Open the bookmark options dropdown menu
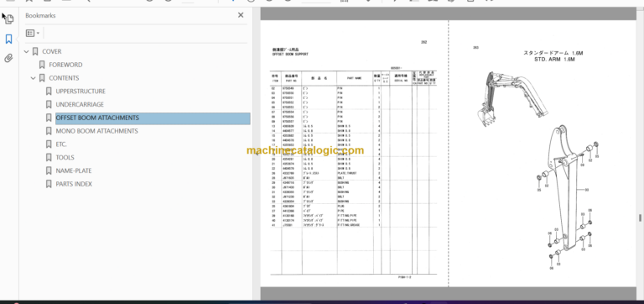Viewport: 644px width, 304px height. (x=33, y=33)
